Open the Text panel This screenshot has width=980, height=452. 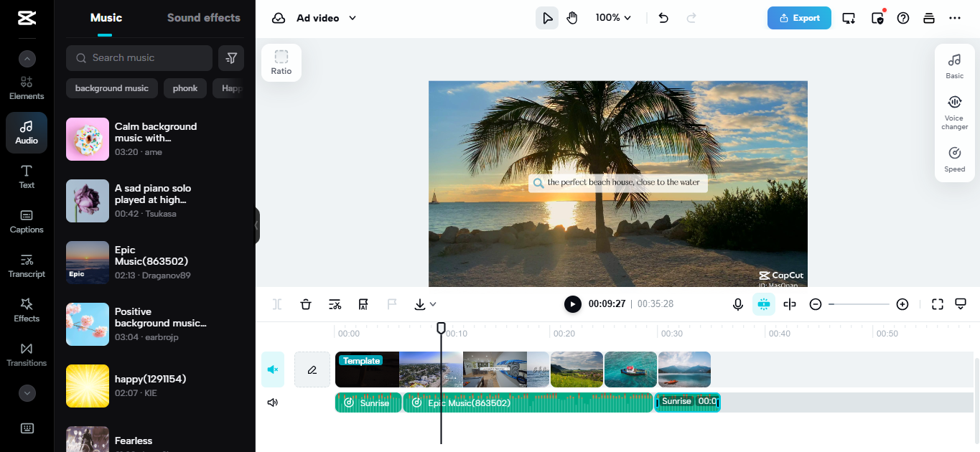click(x=27, y=176)
